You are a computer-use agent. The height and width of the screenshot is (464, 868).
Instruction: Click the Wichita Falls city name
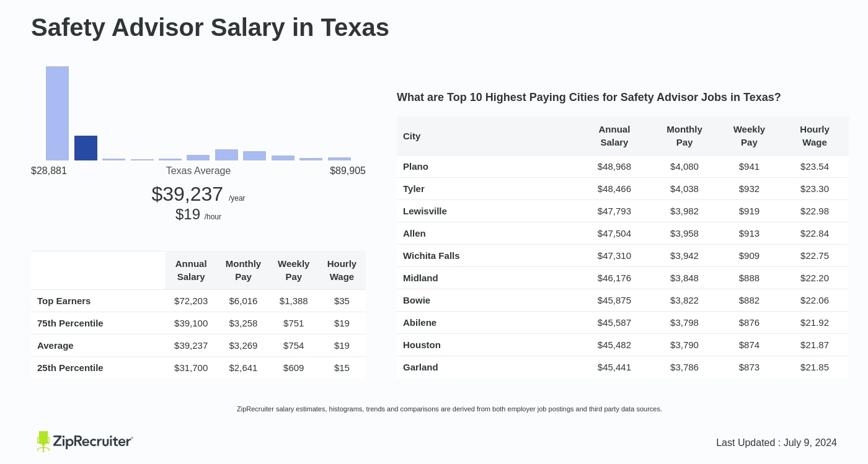[432, 256]
